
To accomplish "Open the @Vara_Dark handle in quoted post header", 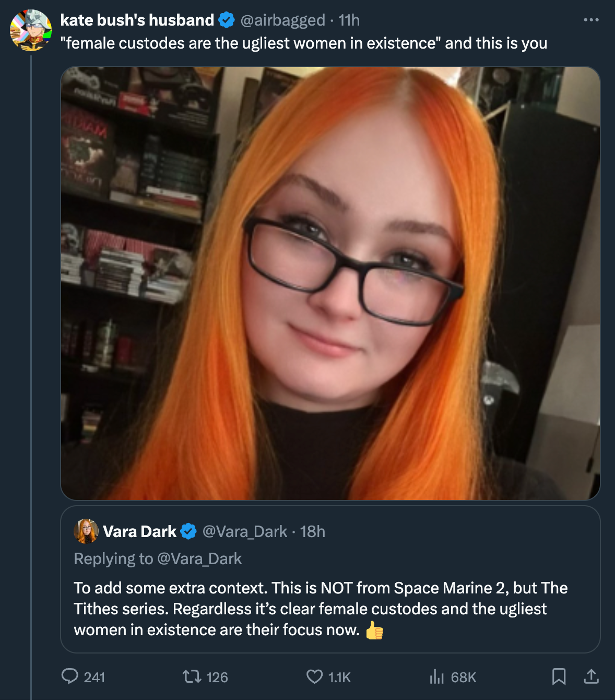I will tap(244, 531).
